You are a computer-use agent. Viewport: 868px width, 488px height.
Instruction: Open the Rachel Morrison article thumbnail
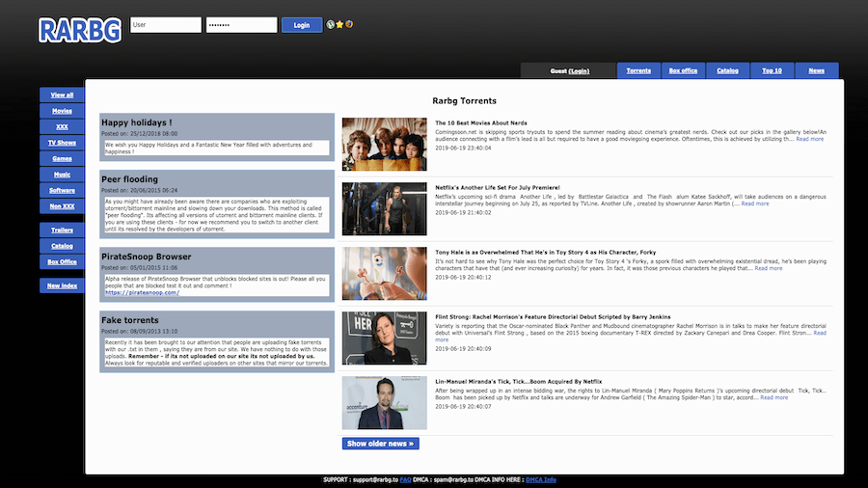(384, 339)
